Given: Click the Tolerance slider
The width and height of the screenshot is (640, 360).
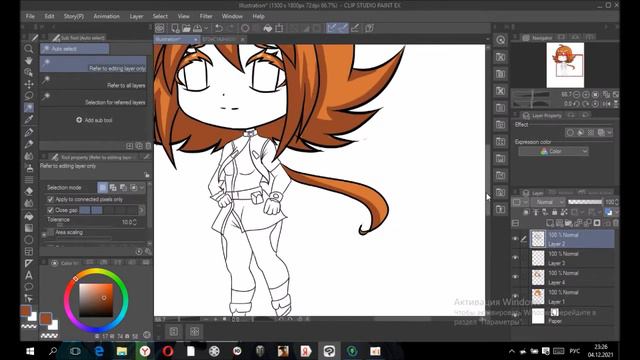Looking at the screenshot, I should (84, 225).
